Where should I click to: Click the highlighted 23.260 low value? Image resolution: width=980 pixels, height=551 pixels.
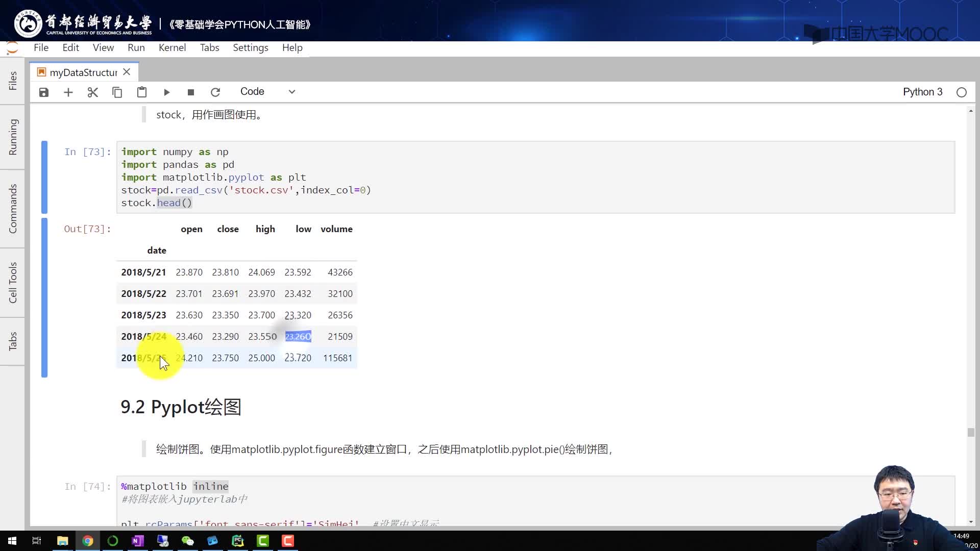point(298,337)
